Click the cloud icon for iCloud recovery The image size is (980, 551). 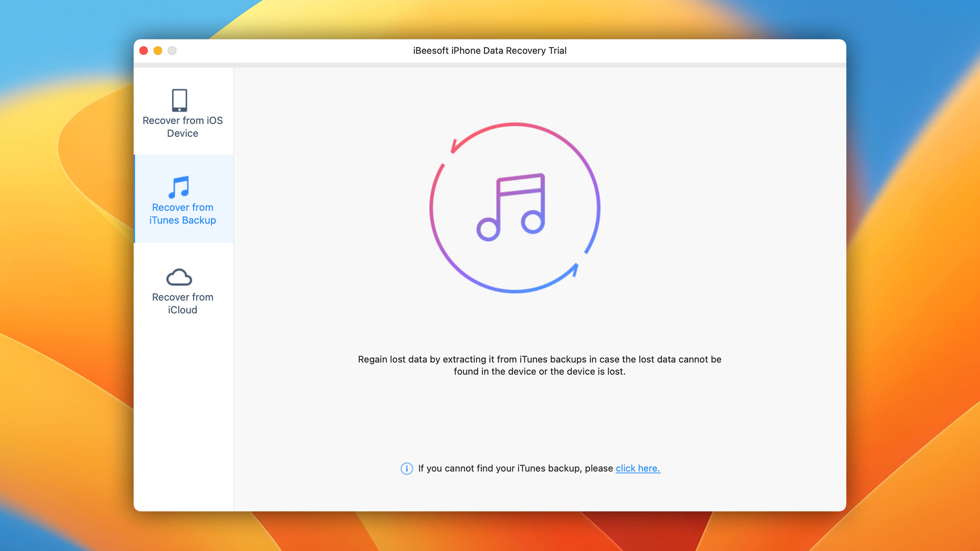179,277
